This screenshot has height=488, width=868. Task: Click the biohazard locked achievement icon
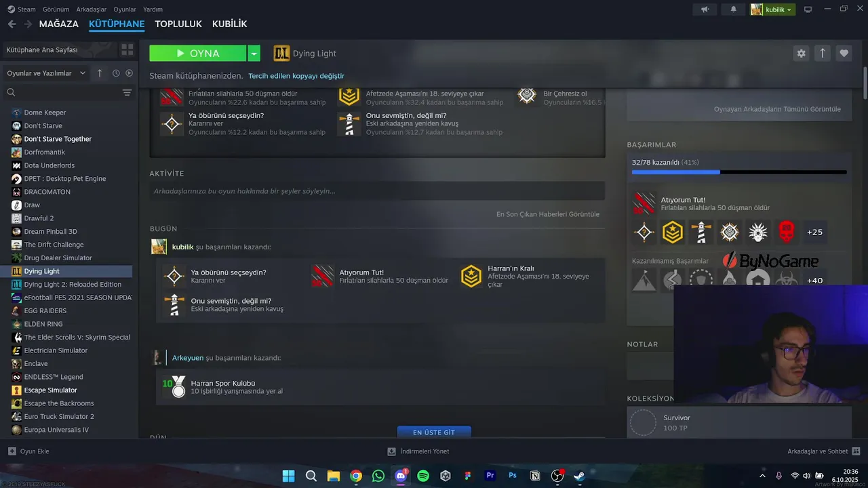[787, 280]
